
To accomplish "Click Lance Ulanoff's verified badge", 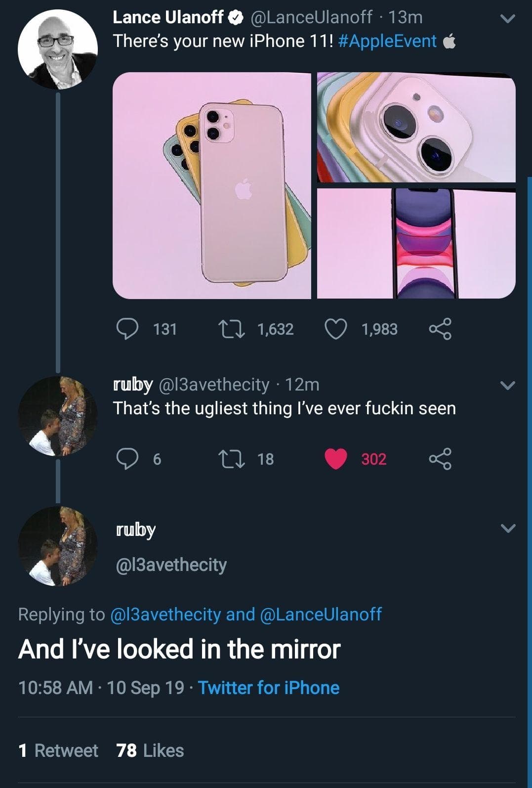I will click(x=236, y=16).
